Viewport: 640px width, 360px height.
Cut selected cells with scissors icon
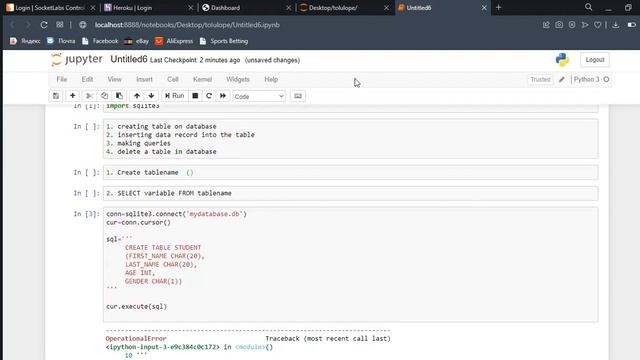89,96
